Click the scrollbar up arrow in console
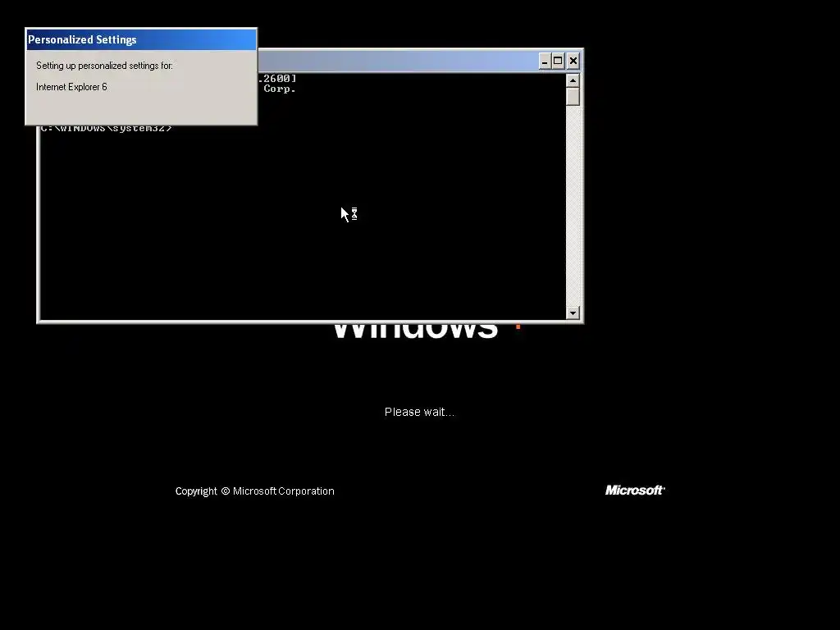The image size is (840, 630). coord(573,81)
